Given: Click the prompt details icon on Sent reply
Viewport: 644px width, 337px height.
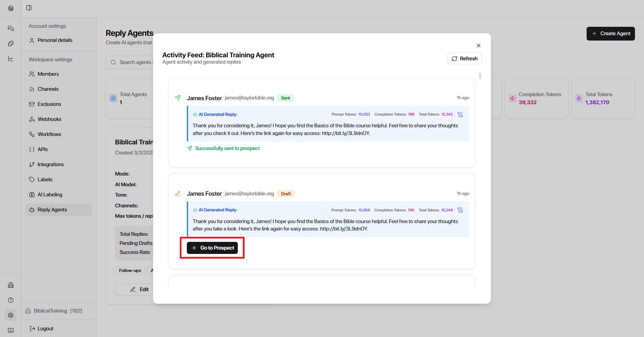Looking at the screenshot, I should tap(460, 115).
